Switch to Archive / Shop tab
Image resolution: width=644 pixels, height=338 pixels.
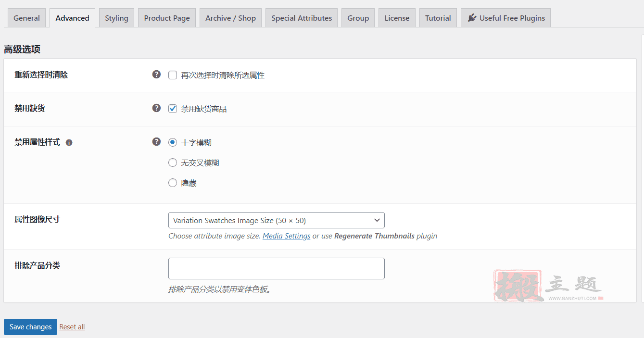(230, 18)
